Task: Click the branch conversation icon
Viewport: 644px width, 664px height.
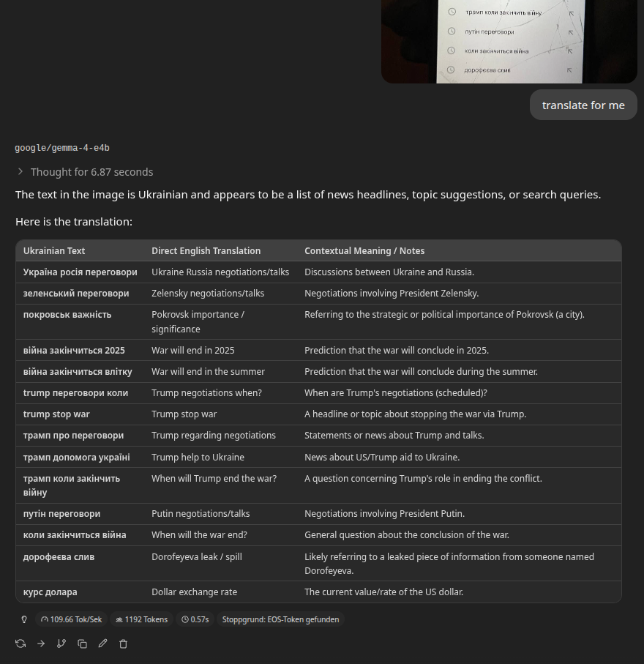Action: (61, 644)
